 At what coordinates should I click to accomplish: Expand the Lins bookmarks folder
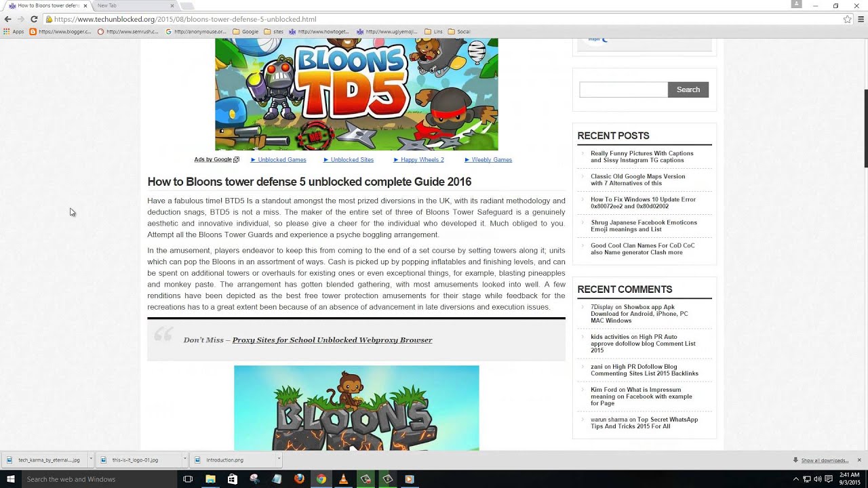(x=433, y=31)
